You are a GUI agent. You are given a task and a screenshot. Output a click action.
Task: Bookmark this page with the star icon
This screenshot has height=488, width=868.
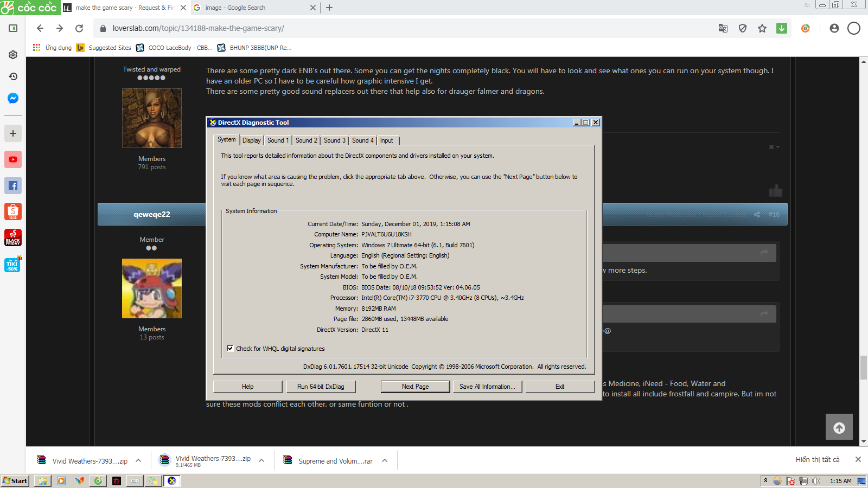[762, 28]
